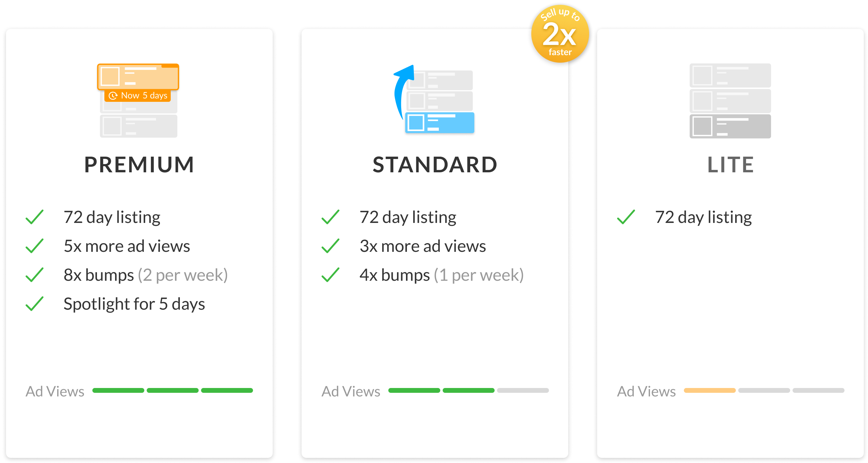The height and width of the screenshot is (463, 868).
Task: Click checkmark beside 'Spotlight for 5 days'
Action: pyautogui.click(x=34, y=304)
